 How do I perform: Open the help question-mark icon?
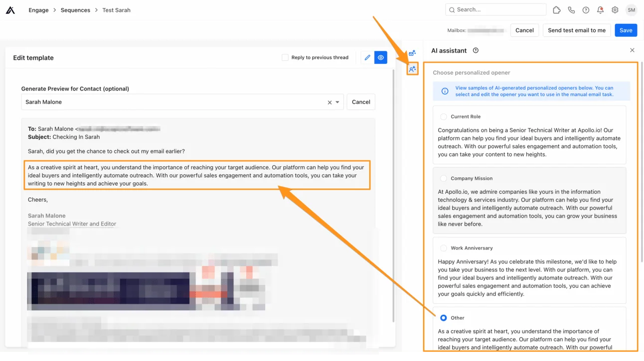(x=586, y=10)
